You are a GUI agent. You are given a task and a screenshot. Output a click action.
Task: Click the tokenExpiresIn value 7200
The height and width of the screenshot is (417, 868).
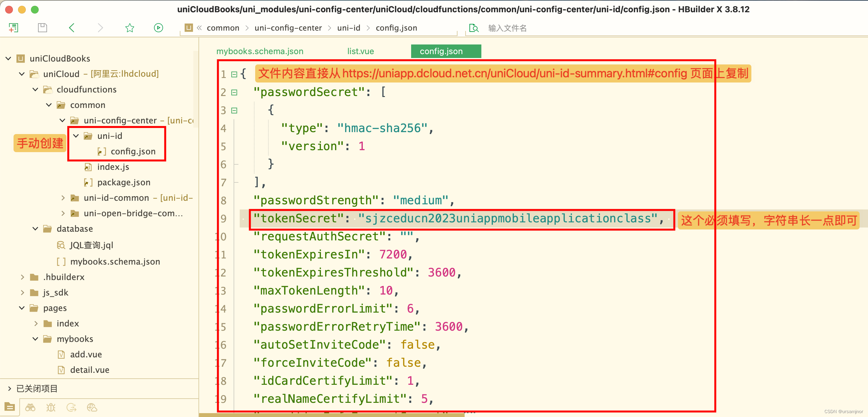[393, 255]
